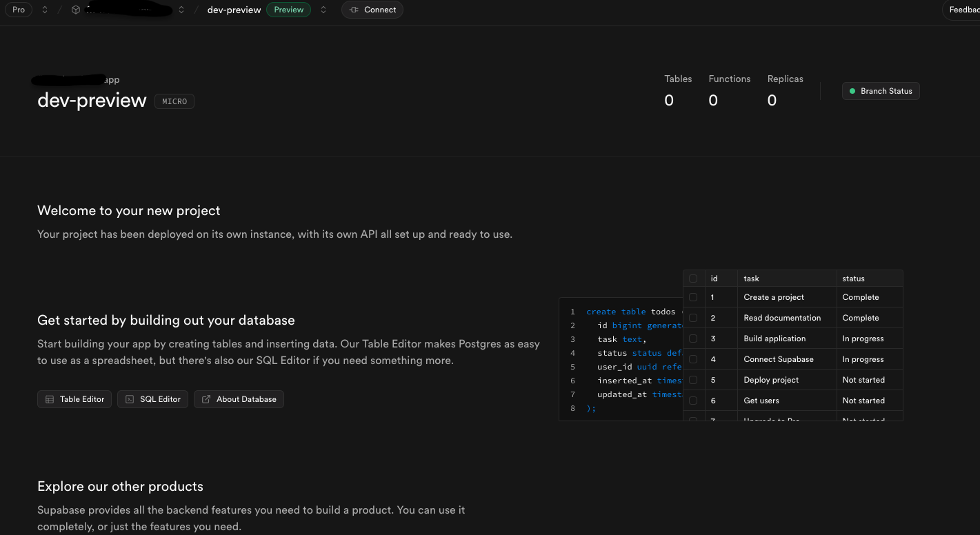Check the row for Connect Supabase
This screenshot has width=980, height=535.
693,359
